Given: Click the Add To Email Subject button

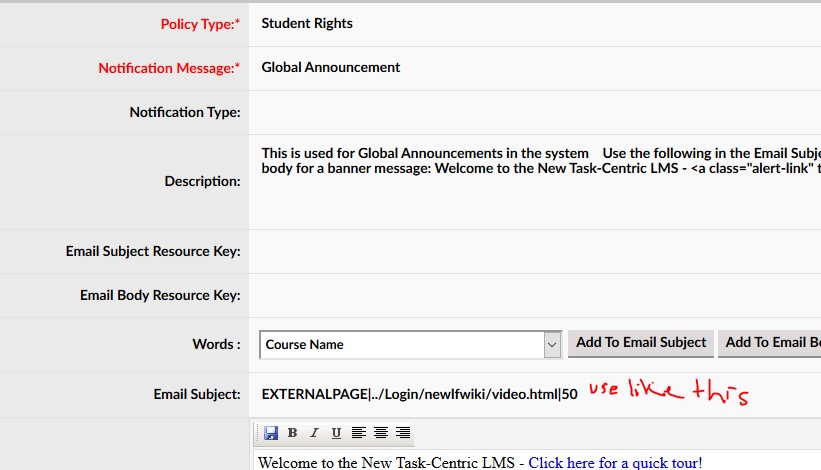Looking at the screenshot, I should (x=641, y=343).
